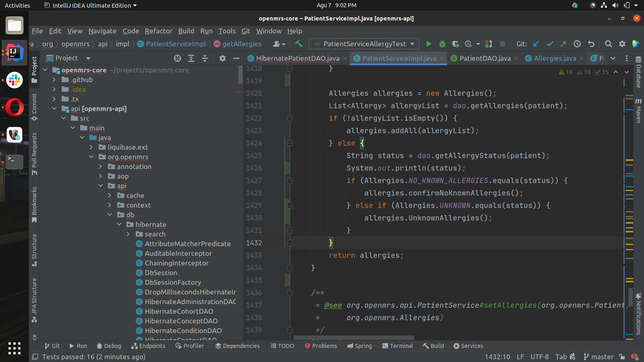The height and width of the screenshot is (362, 644).
Task: Run PatientServiceAllergyTest with green play button
Action: click(429, 44)
